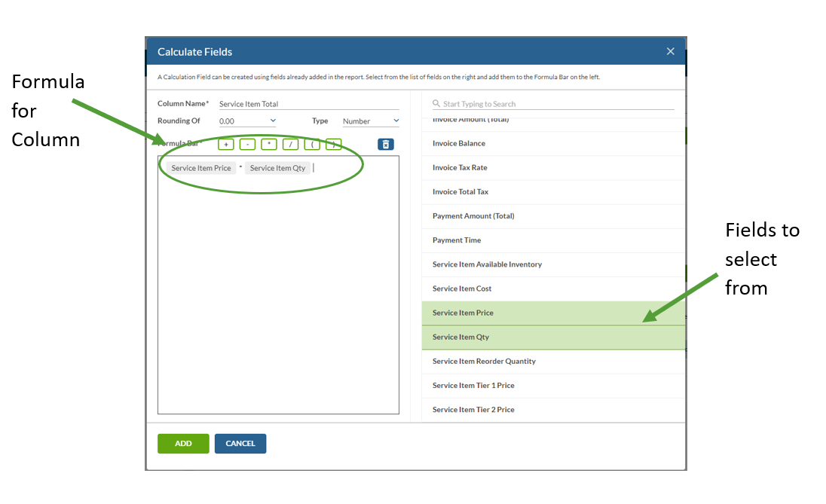The image size is (826, 504).
Task: Insert the divide operator into formula
Action: click(x=291, y=145)
